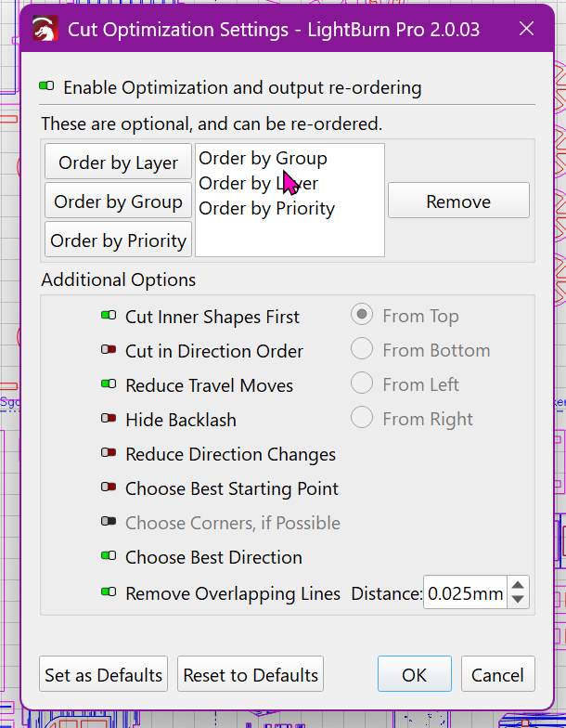Confirm settings with OK button
566x728 pixels.
click(414, 675)
